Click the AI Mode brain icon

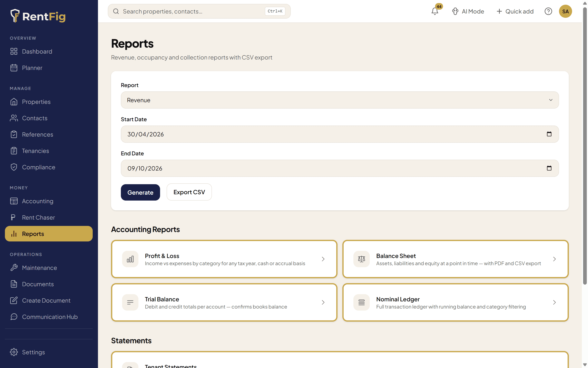(x=455, y=11)
